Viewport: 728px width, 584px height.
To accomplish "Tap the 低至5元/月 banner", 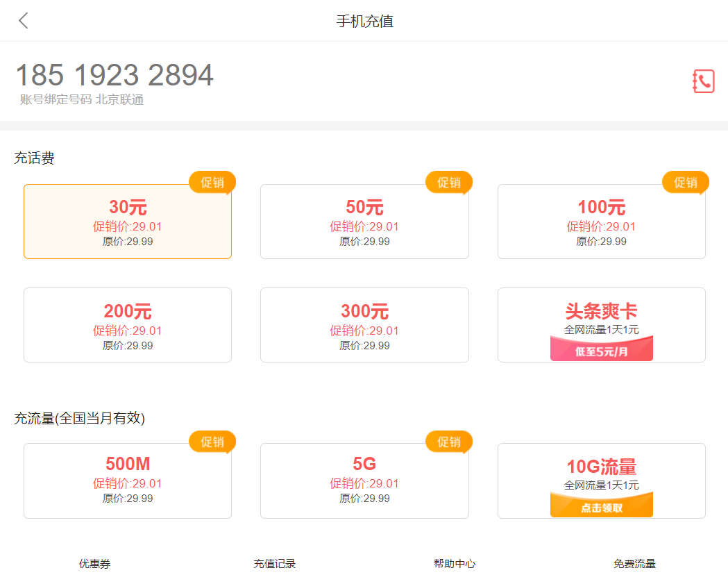I will point(601,350).
